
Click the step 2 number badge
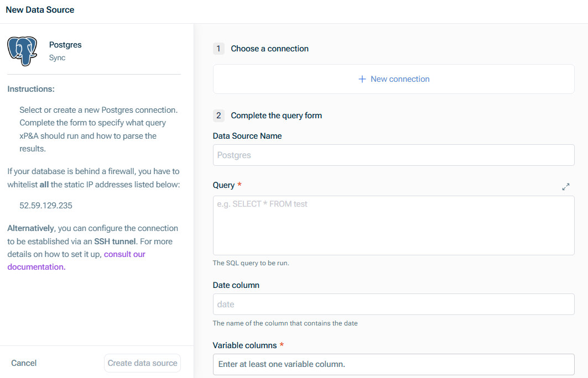coord(218,116)
